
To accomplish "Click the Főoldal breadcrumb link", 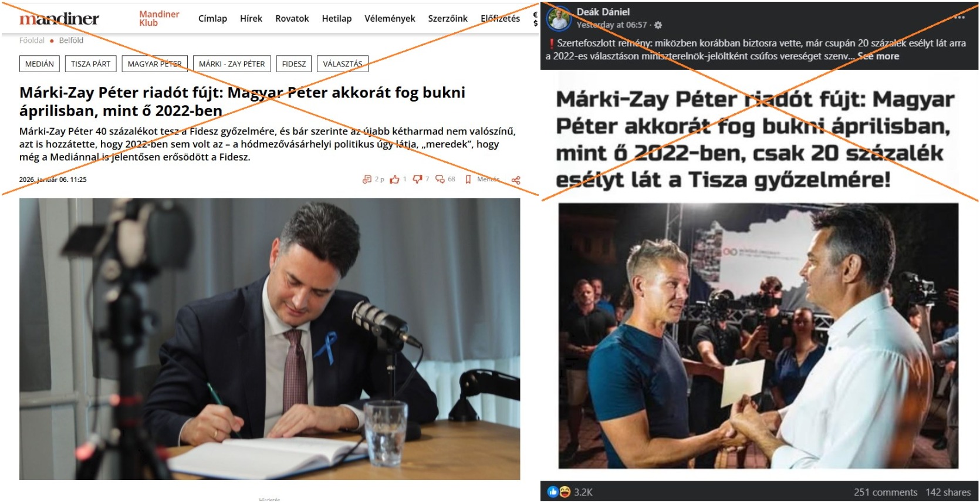I will point(32,40).
